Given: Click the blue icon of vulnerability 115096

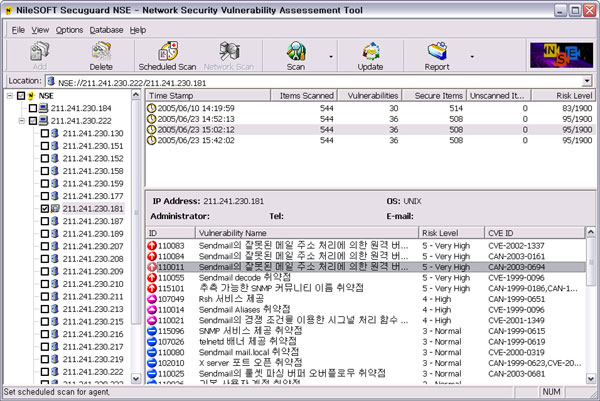Looking at the screenshot, I should [153, 331].
